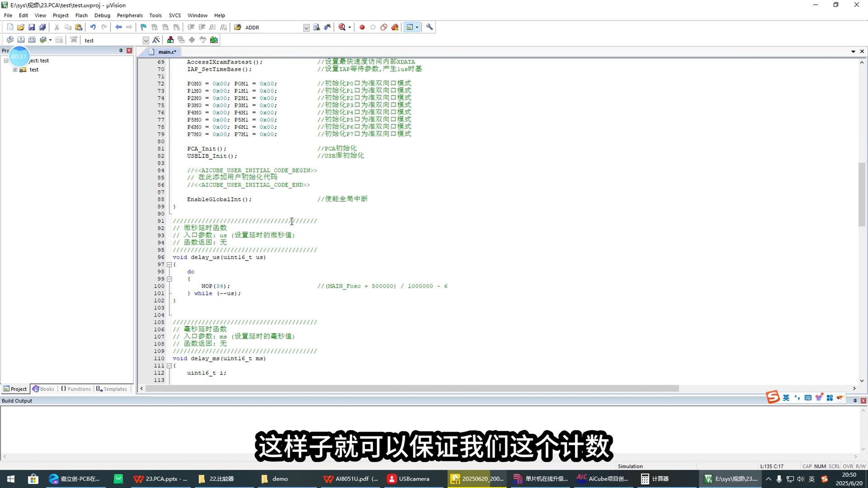Open Configuration wrench icon
The height and width of the screenshot is (488, 868).
[x=429, y=27]
